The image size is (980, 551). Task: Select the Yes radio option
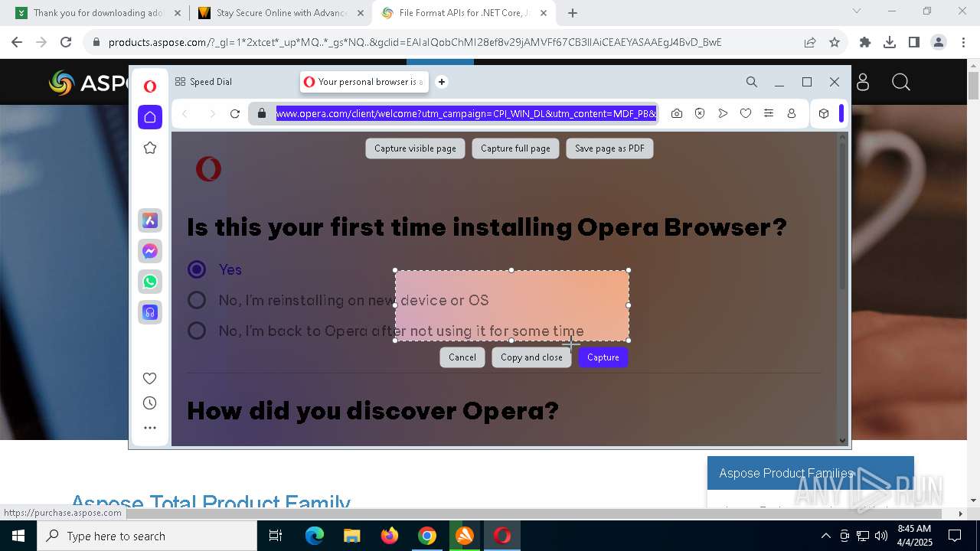[x=197, y=269]
